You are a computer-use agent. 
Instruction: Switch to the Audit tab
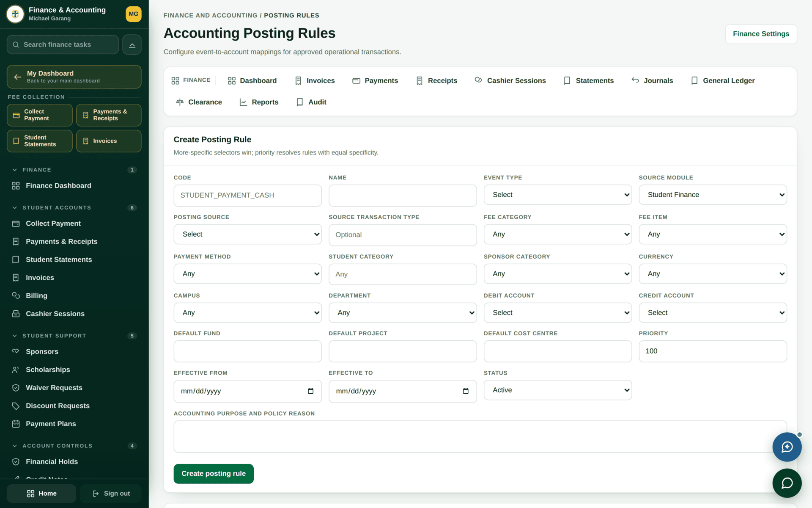pos(311,102)
